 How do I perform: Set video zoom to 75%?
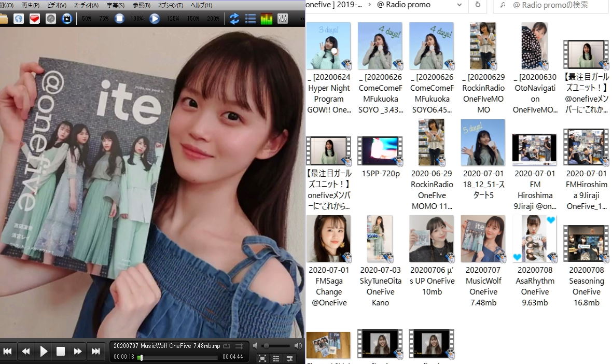coord(104,19)
